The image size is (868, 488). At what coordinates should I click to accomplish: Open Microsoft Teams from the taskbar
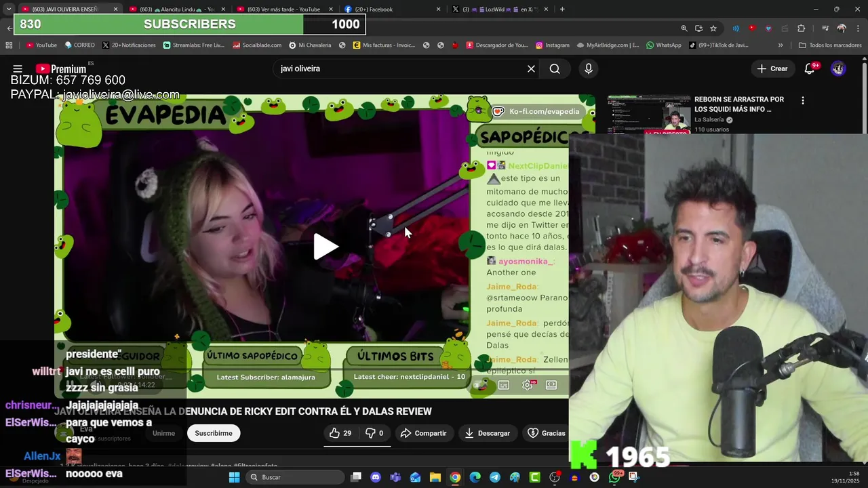(395, 477)
